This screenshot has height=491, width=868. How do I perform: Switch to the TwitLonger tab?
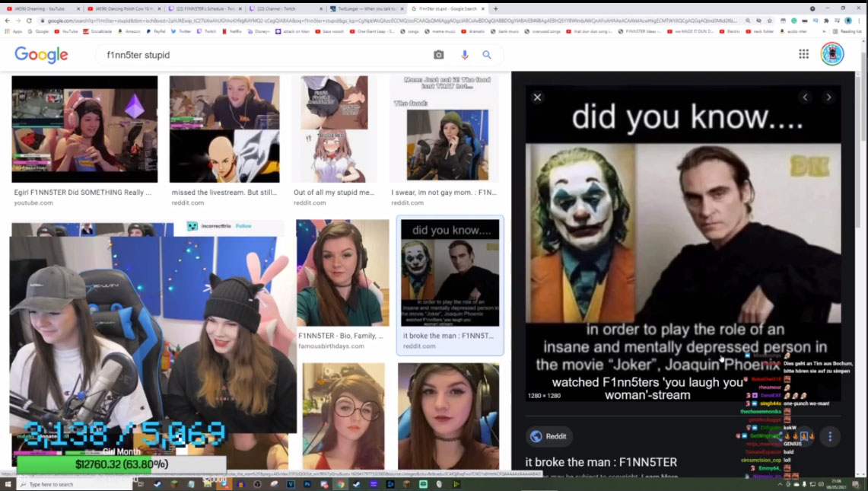pos(367,9)
